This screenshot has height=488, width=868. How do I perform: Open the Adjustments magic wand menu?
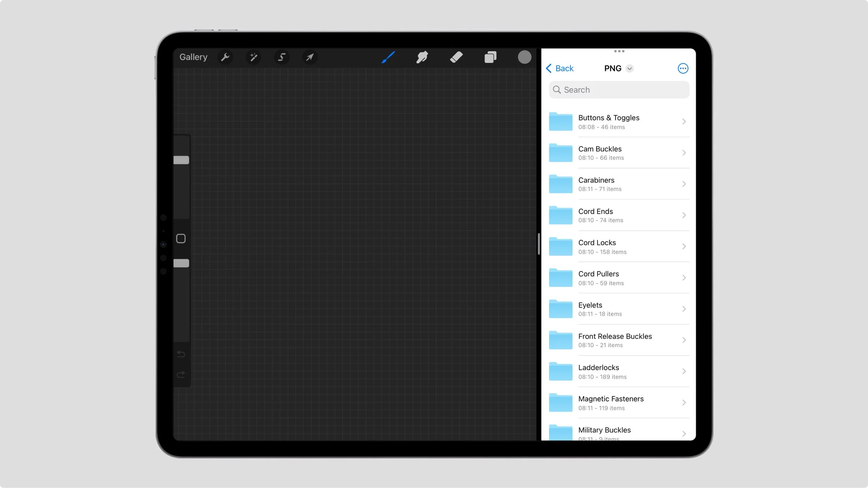[253, 57]
